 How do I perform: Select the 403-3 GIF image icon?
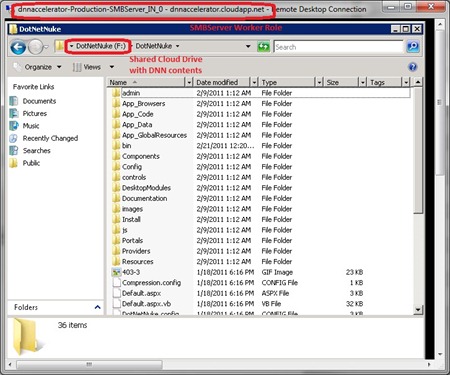[116, 272]
